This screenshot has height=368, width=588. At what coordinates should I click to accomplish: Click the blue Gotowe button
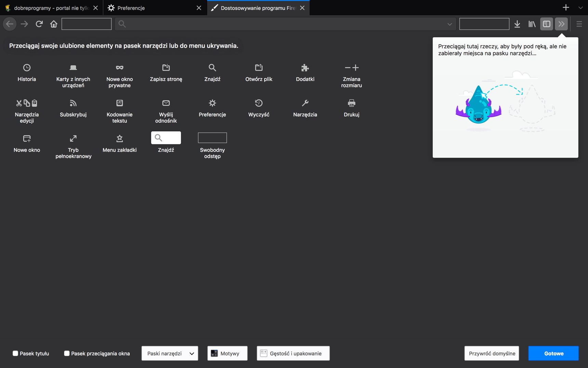pyautogui.click(x=554, y=353)
